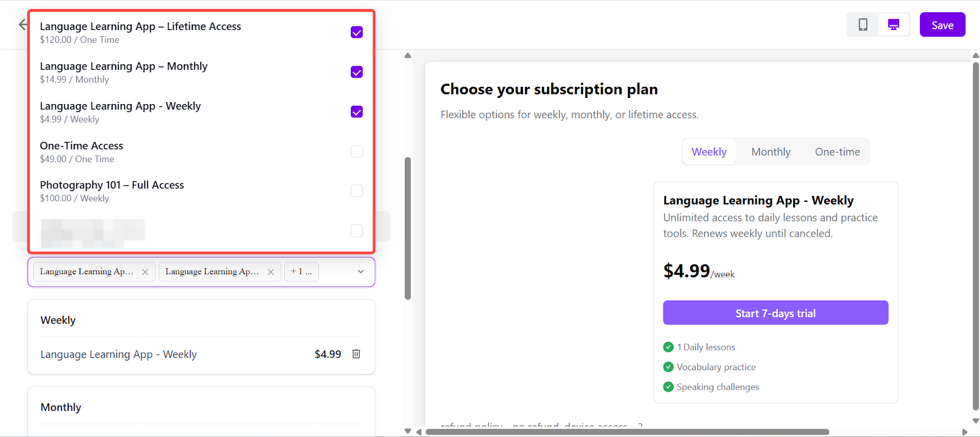Screen dimensions: 980x437
Task: Click the back arrow icon
Action: [23, 24]
